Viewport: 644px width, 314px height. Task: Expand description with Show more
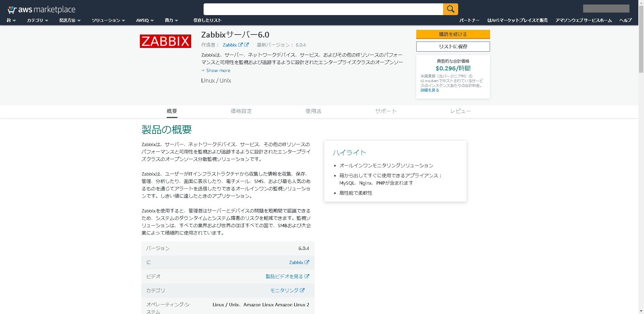coord(216,70)
